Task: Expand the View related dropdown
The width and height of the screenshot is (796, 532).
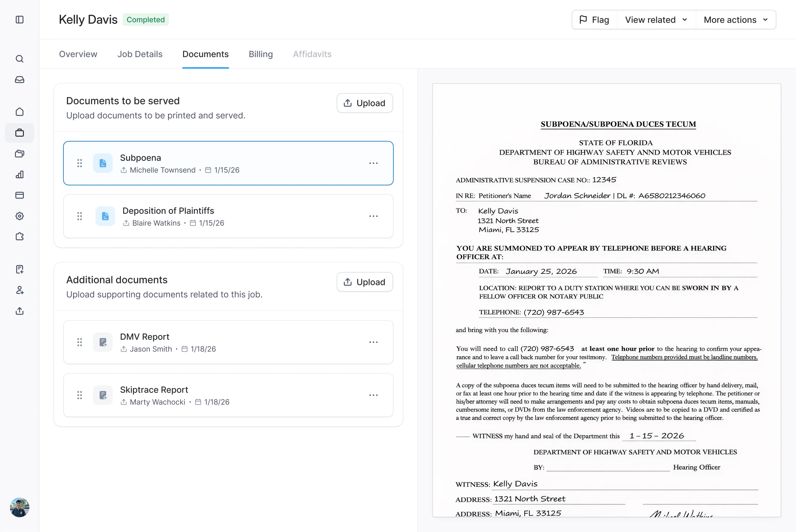Action: pyautogui.click(x=656, y=20)
